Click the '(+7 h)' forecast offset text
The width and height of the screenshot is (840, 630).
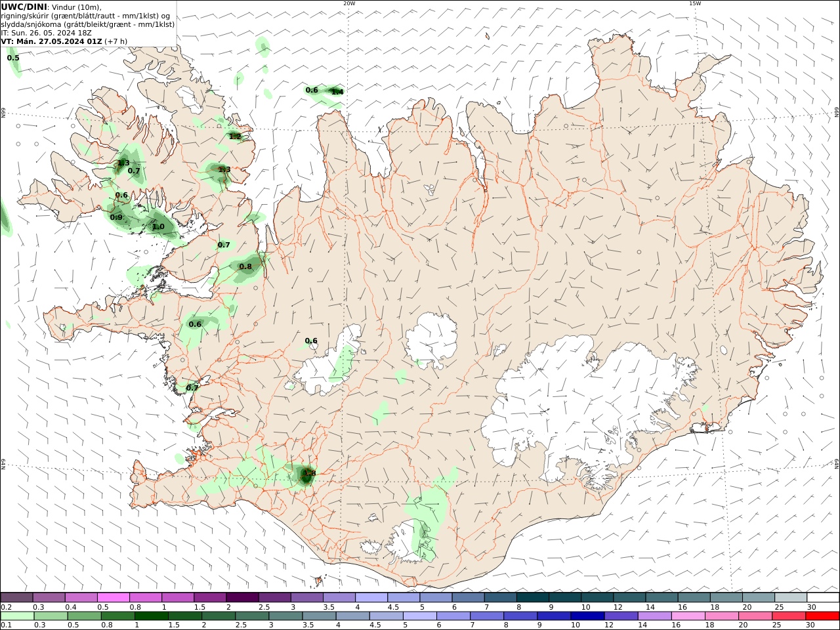tap(116, 41)
